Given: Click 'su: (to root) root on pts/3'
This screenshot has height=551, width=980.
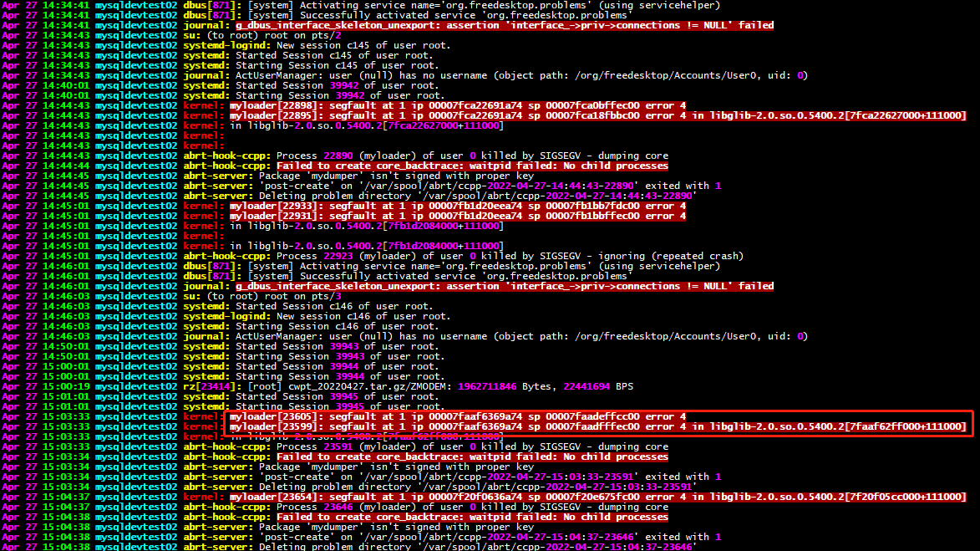Looking at the screenshot, I should point(262,296).
